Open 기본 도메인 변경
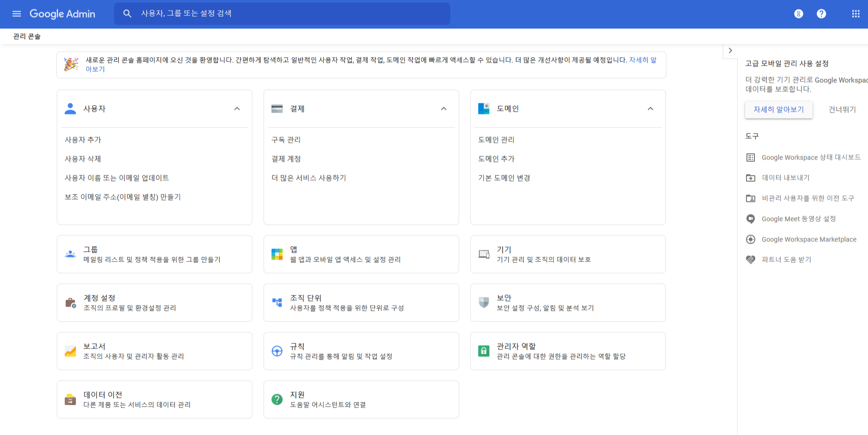This screenshot has height=435, width=868. pos(504,178)
